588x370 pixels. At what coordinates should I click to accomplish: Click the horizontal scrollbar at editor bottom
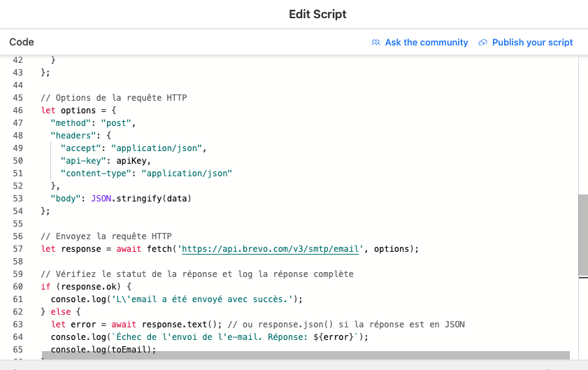pyautogui.click(x=306, y=355)
